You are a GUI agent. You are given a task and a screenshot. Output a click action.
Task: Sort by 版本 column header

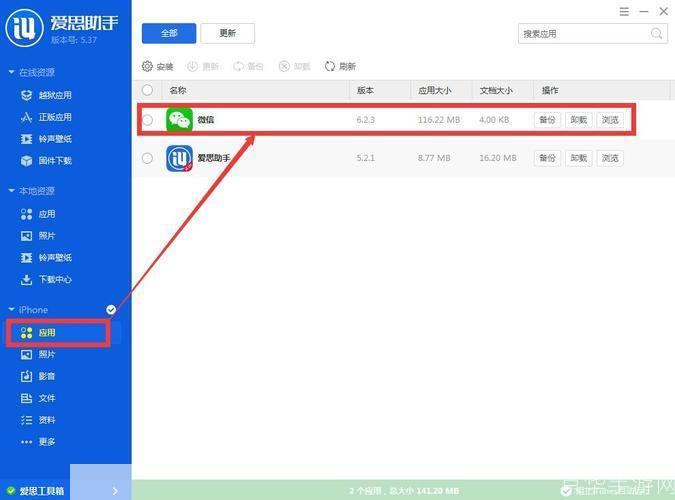[365, 90]
